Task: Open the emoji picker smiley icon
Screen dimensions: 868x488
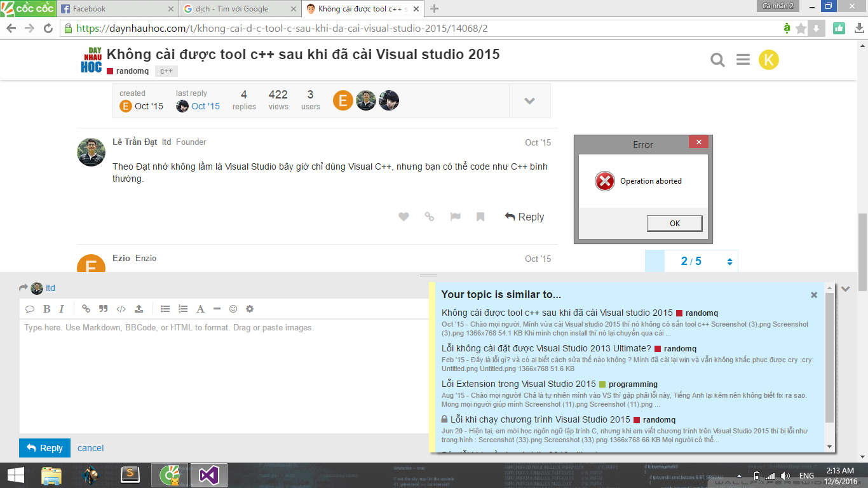Action: (233, 309)
